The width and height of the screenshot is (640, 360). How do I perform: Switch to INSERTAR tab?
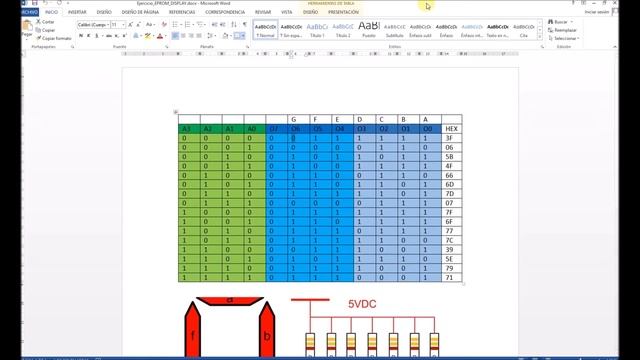pos(77,12)
